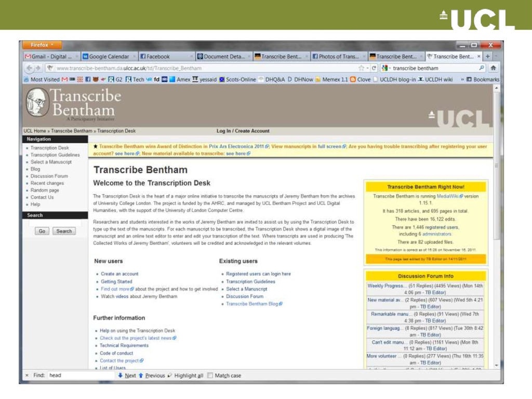532x399 pixels.
Task: Open the Tech bookmark
Action: point(135,79)
